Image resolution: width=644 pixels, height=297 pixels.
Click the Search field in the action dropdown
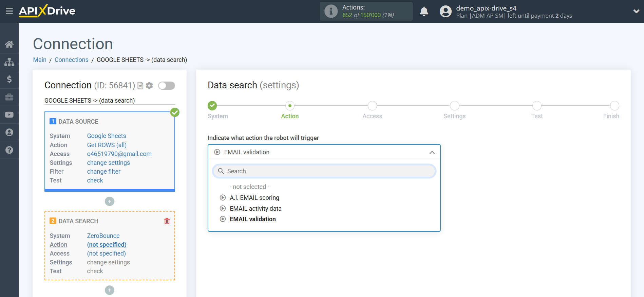point(324,171)
